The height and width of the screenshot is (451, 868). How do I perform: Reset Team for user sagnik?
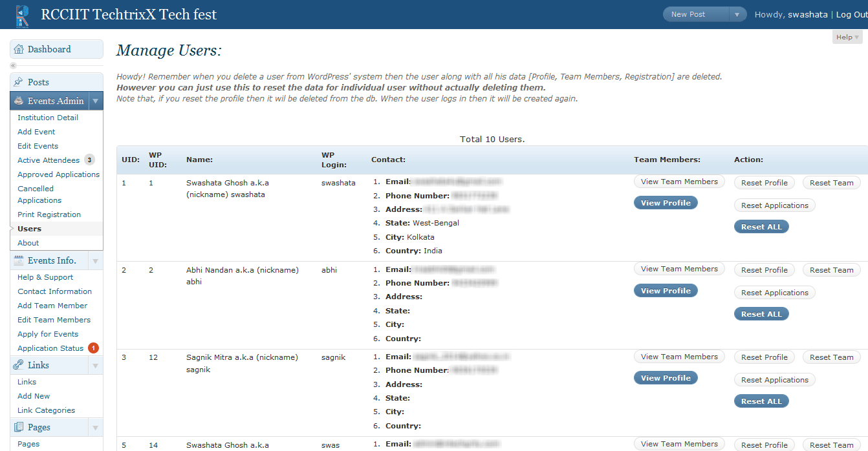(x=832, y=357)
